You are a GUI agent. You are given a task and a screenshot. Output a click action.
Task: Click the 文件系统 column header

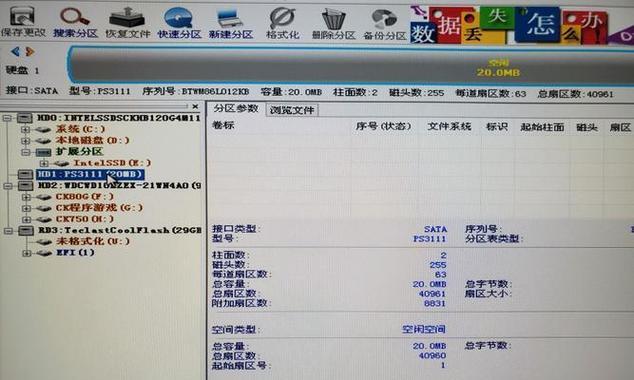tap(449, 127)
